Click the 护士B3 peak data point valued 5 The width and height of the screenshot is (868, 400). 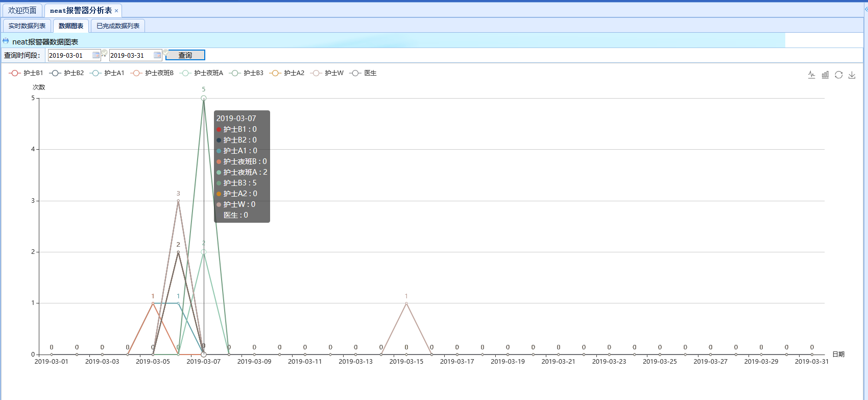click(203, 98)
